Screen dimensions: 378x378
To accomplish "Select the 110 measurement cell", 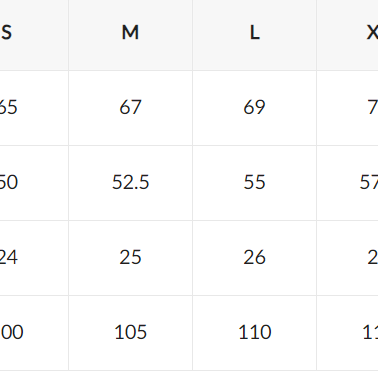I will click(x=254, y=333).
